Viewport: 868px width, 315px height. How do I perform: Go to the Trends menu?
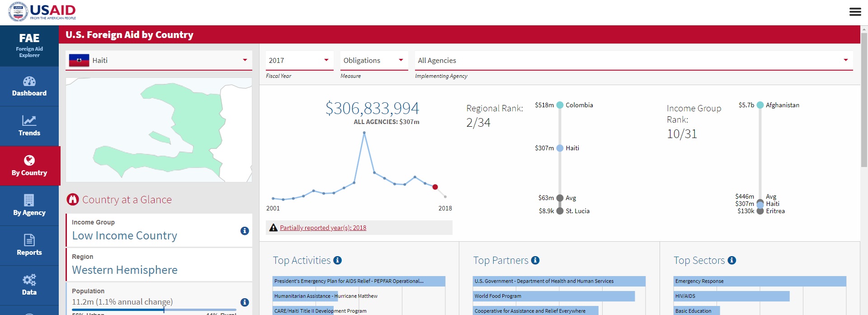tap(29, 126)
